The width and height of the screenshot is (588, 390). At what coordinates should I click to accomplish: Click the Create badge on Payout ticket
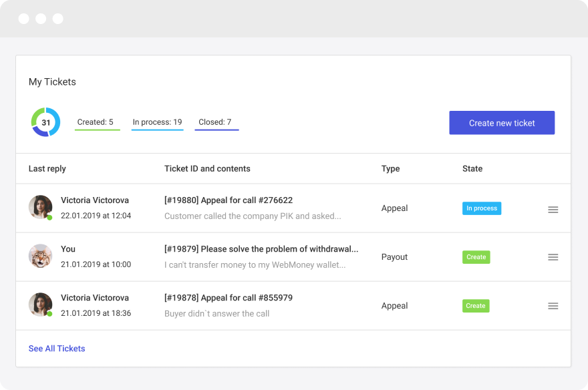476,257
